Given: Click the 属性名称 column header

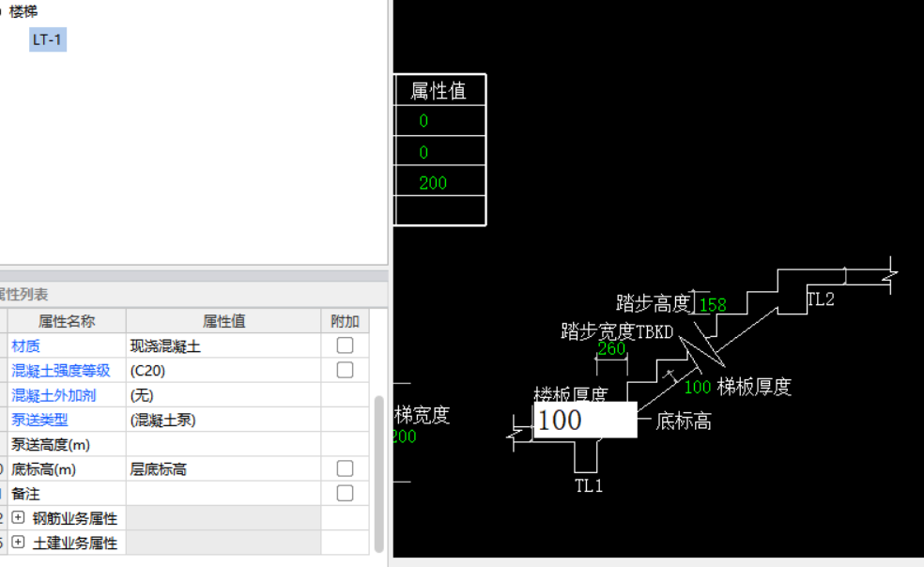Looking at the screenshot, I should tap(67, 321).
